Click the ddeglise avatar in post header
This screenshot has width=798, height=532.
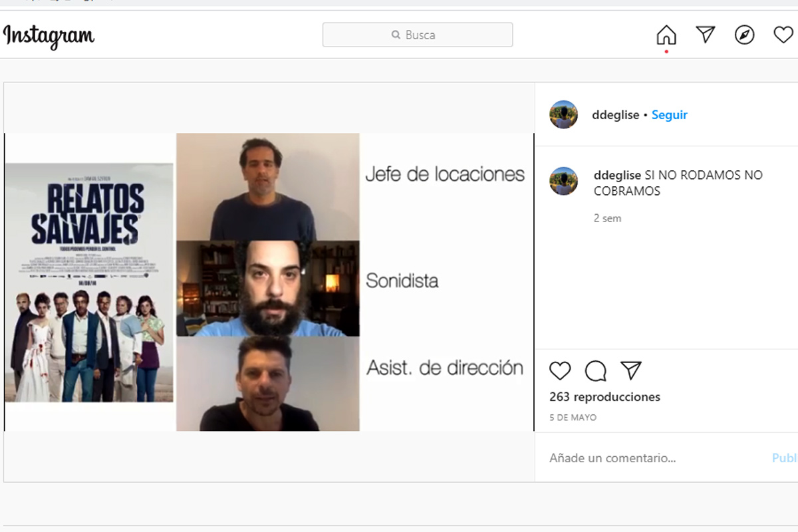click(563, 114)
